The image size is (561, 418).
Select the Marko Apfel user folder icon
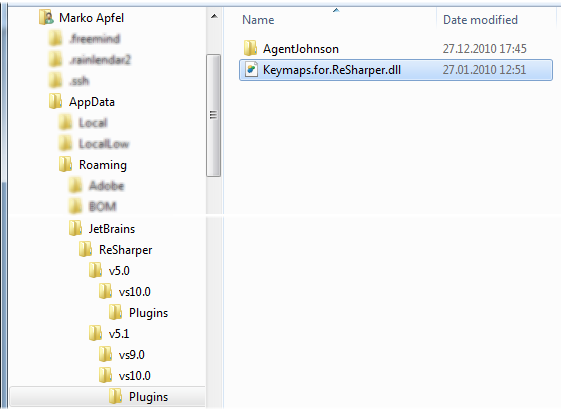coord(47,18)
